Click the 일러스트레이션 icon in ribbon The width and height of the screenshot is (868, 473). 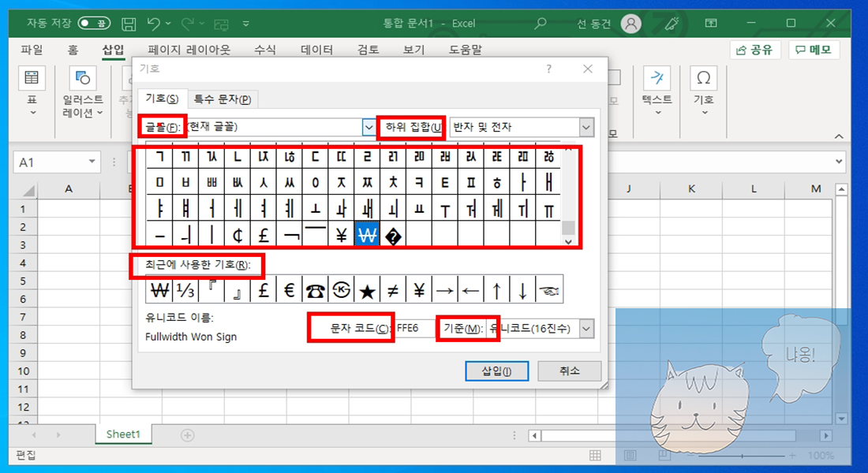click(x=83, y=79)
